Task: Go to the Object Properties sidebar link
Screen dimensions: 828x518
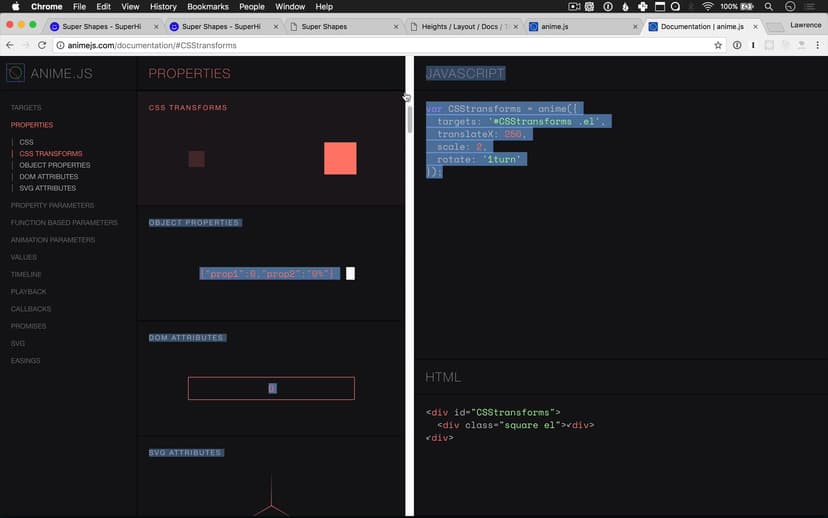Action: [55, 165]
